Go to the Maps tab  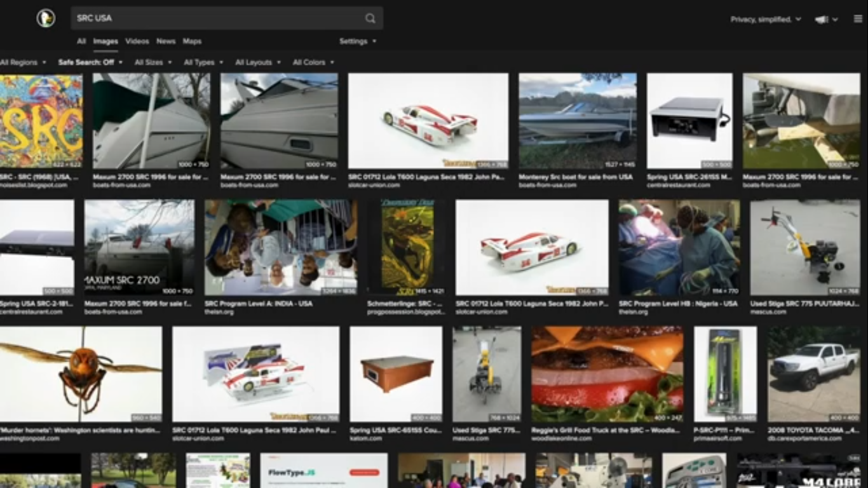click(x=192, y=41)
